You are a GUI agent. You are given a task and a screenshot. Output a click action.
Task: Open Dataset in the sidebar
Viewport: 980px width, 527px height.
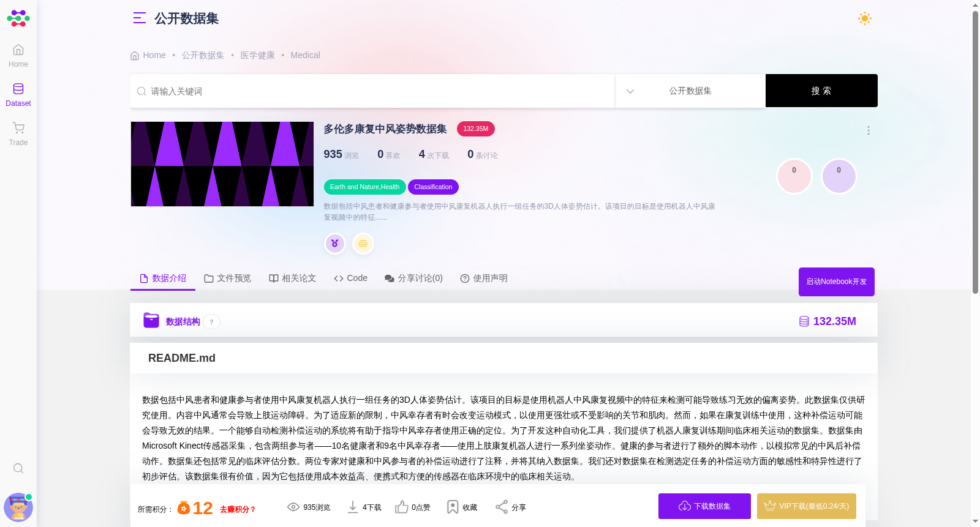(x=18, y=95)
